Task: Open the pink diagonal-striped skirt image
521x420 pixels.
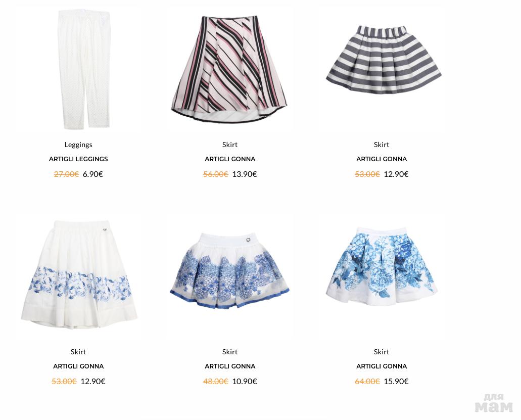Action: [x=229, y=69]
